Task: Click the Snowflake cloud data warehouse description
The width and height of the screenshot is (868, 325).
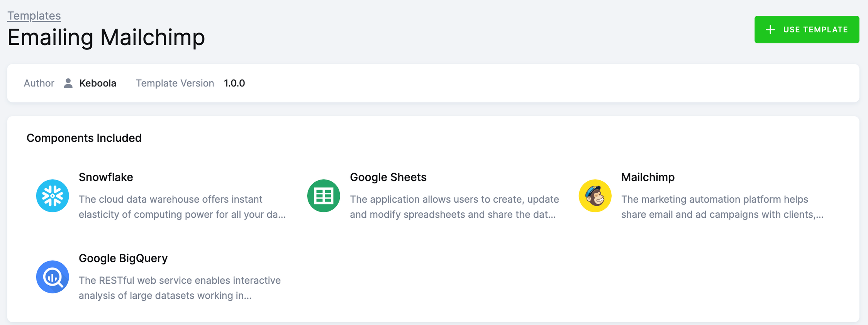Action: pos(182,207)
